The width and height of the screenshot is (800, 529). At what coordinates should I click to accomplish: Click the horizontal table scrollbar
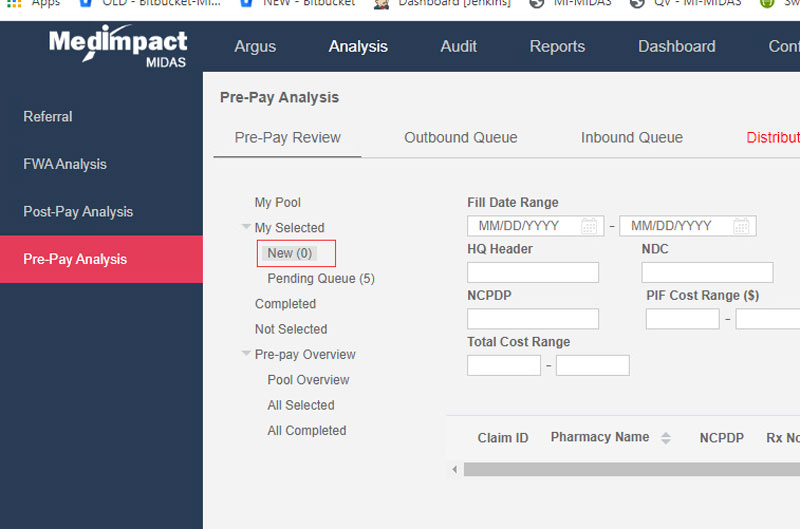[632, 469]
